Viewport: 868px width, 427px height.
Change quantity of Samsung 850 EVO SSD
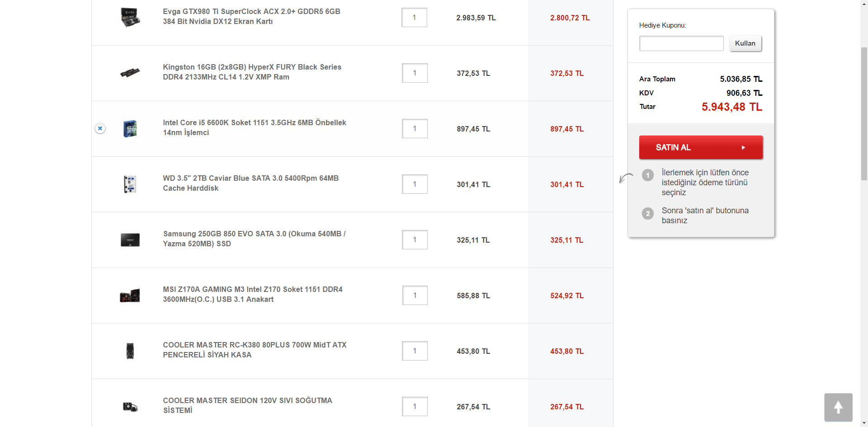coord(415,240)
